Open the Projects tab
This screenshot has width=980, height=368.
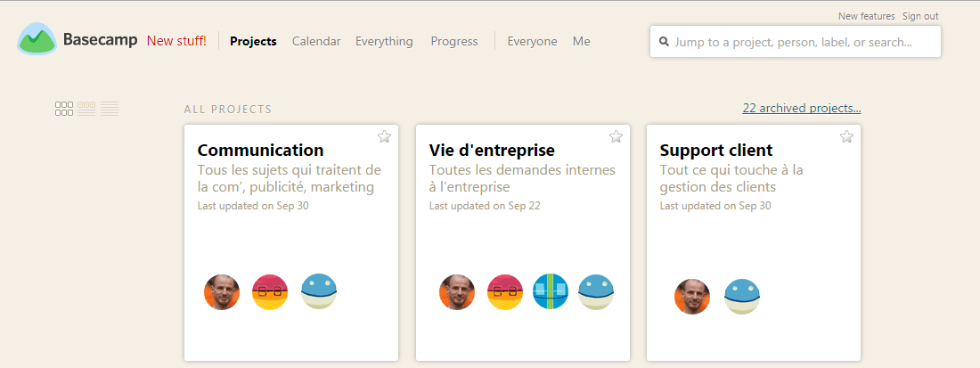[x=253, y=41]
